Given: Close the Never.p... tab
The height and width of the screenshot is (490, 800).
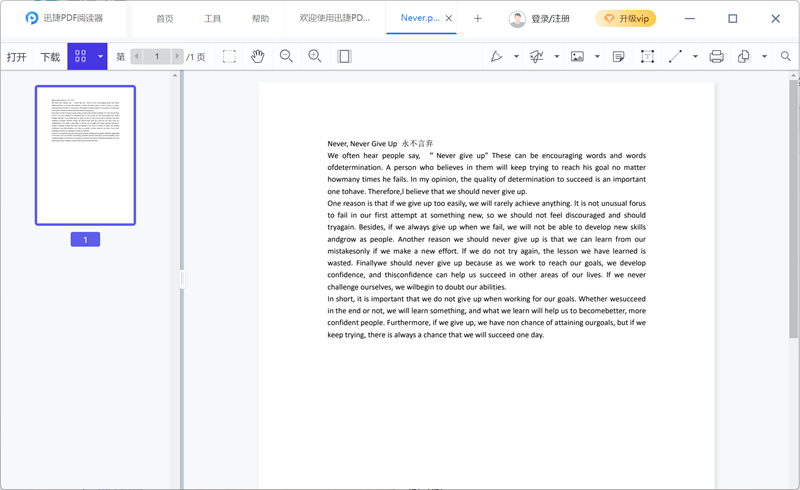Looking at the screenshot, I should coord(449,18).
